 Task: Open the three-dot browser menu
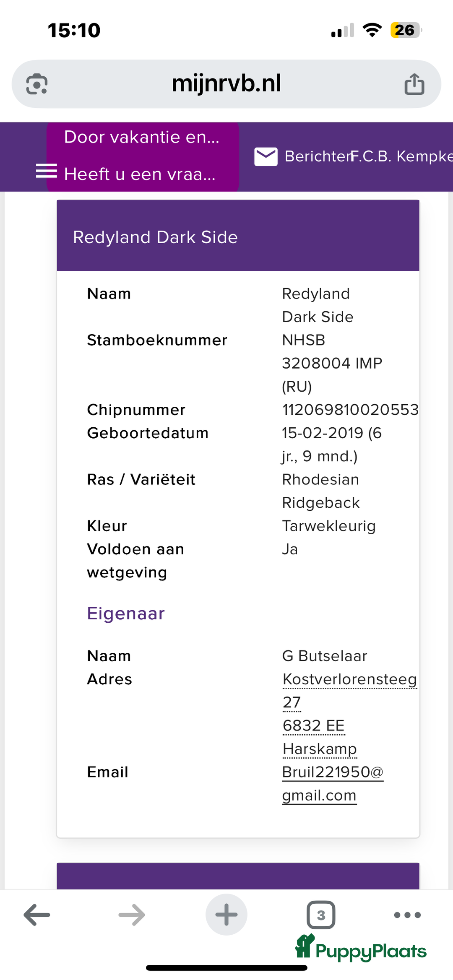(x=407, y=915)
